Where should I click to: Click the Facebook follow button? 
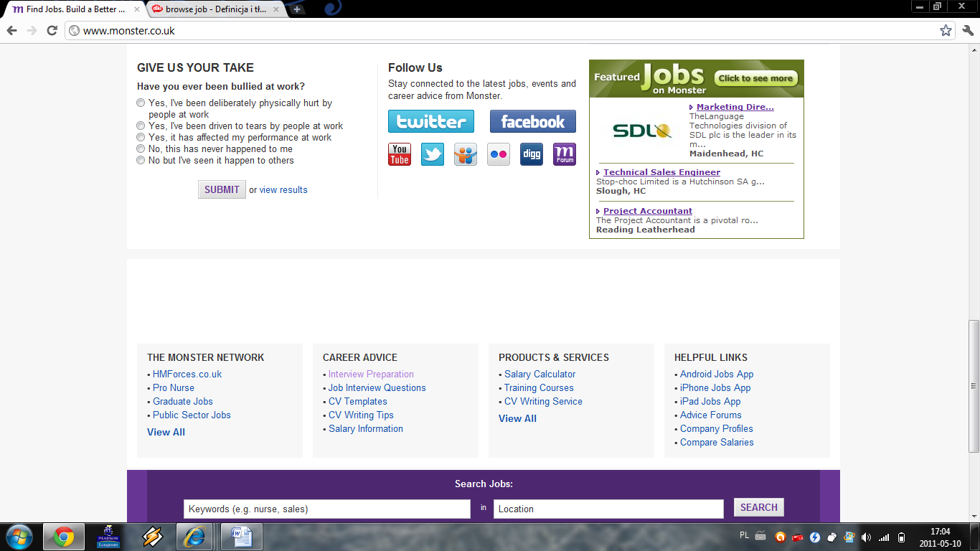(532, 121)
